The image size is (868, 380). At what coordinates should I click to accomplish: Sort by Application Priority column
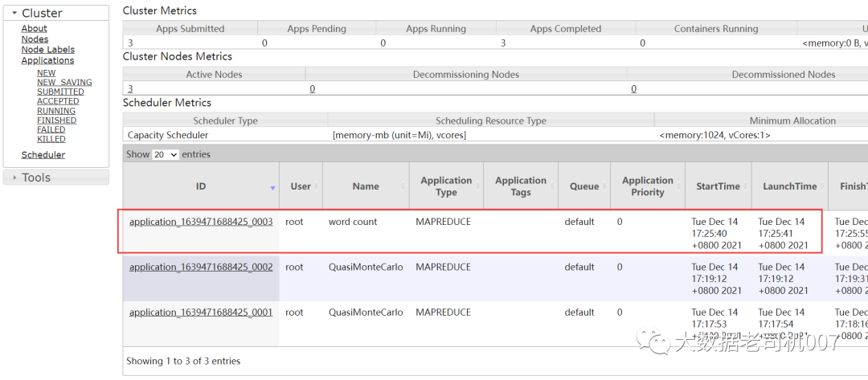647,186
